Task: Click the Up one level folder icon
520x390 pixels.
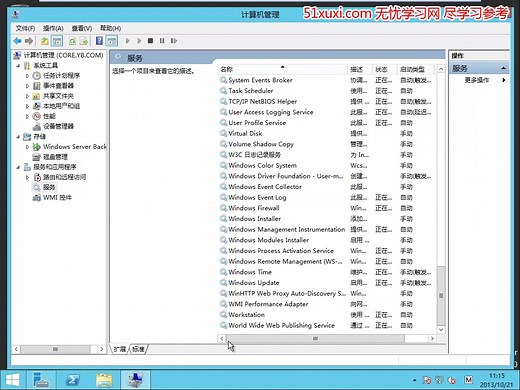Action: click(45, 41)
